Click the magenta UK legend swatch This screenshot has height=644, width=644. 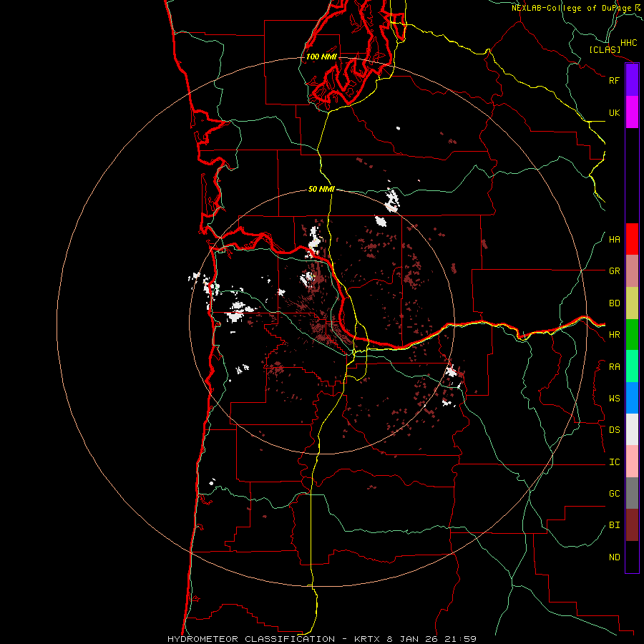tap(632, 112)
